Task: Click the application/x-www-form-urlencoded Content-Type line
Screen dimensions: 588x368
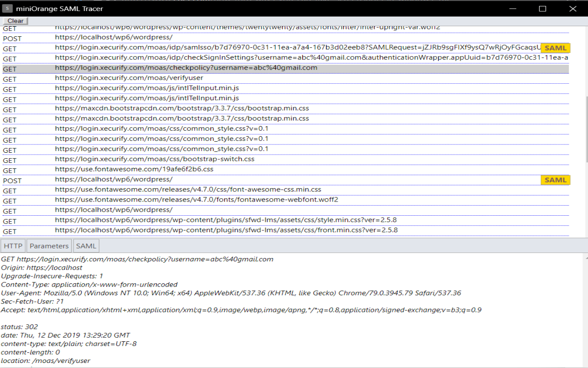Action: coord(89,284)
